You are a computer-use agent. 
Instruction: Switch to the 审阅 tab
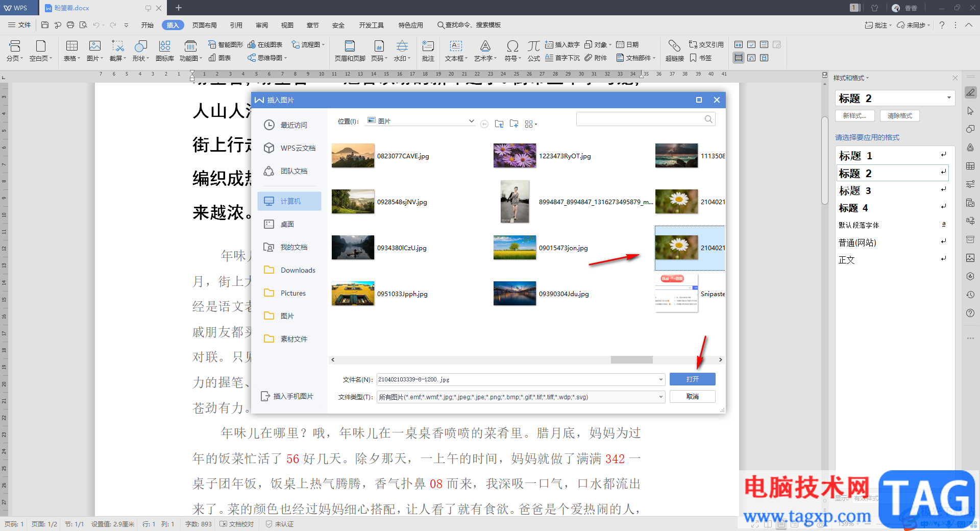(x=262, y=25)
